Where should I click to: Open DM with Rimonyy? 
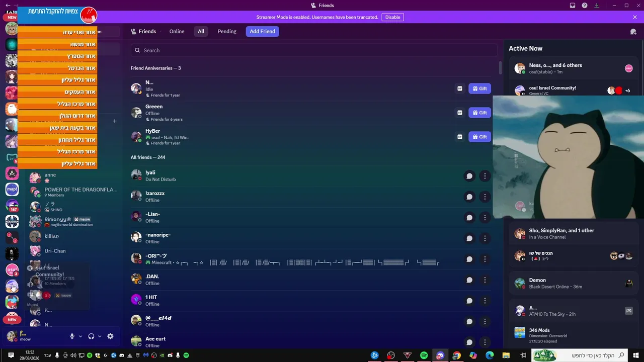[x=73, y=221]
